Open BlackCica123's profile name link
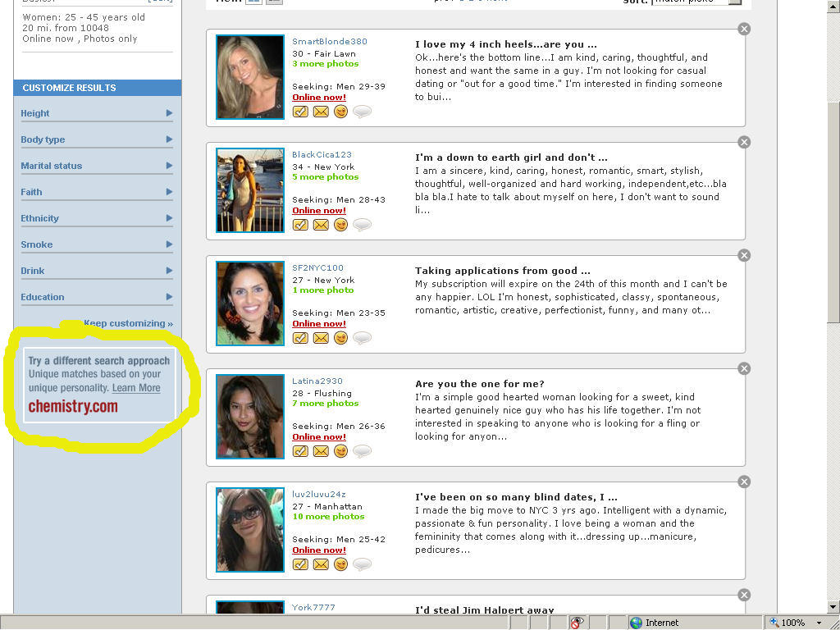The image size is (840, 630). click(x=322, y=154)
